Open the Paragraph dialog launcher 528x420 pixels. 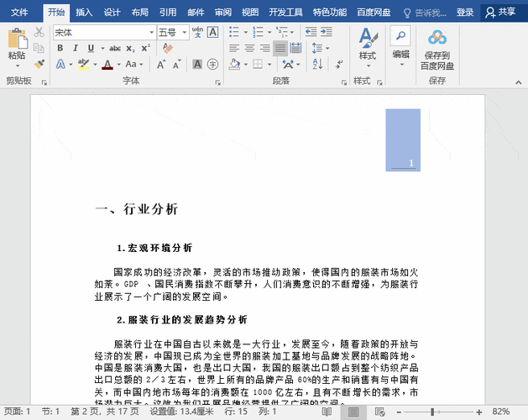click(x=343, y=82)
